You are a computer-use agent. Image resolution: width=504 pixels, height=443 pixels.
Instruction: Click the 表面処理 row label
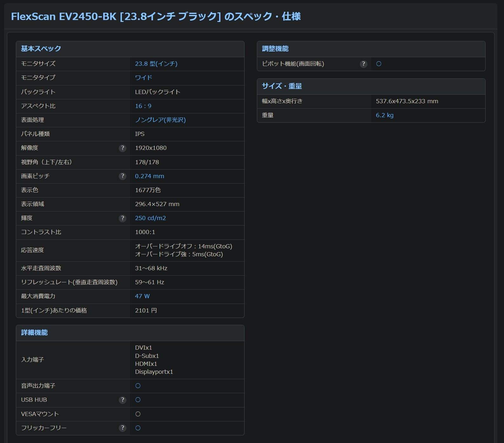tap(32, 120)
